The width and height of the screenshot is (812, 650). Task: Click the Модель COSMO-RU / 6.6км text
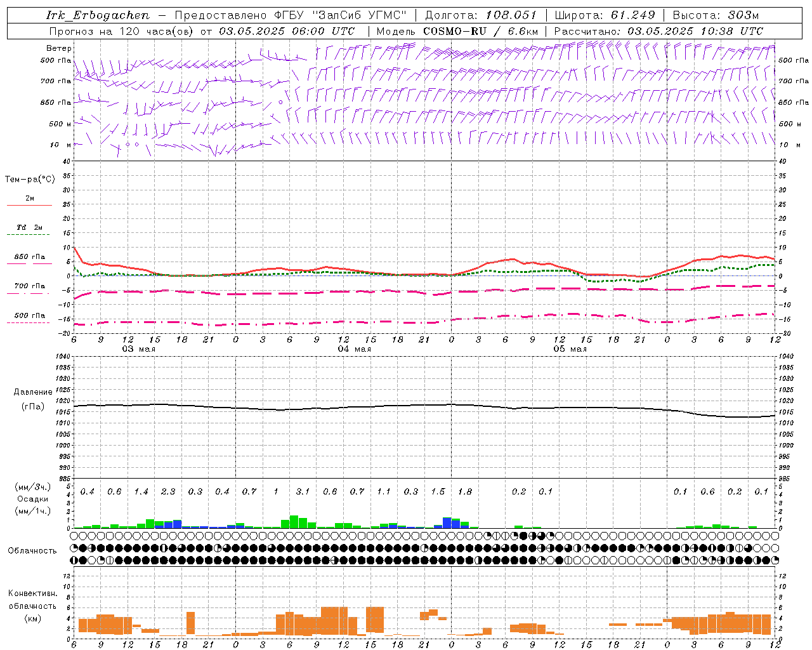pos(457,31)
